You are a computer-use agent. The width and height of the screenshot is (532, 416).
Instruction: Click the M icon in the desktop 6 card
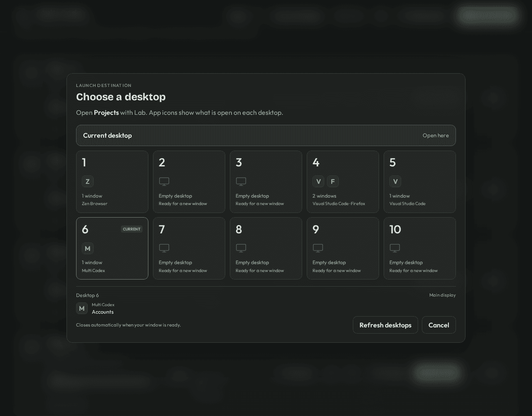tap(87, 248)
